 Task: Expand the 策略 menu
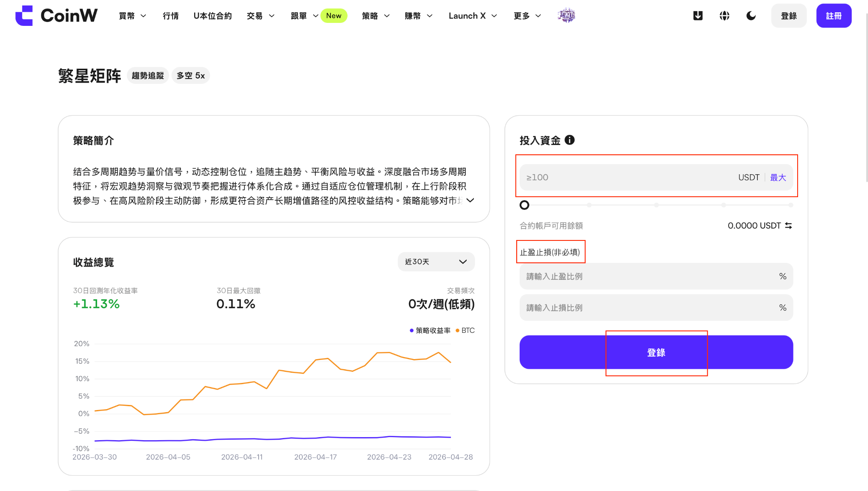point(376,16)
